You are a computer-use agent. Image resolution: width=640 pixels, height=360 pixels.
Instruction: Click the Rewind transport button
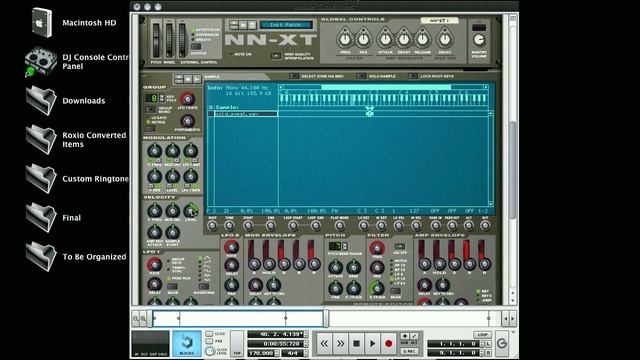(x=324, y=344)
